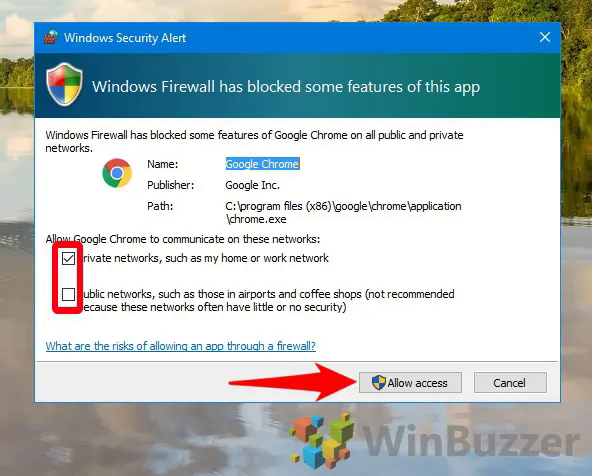Click the Public networks label text
592x476 pixels.
click(268, 300)
